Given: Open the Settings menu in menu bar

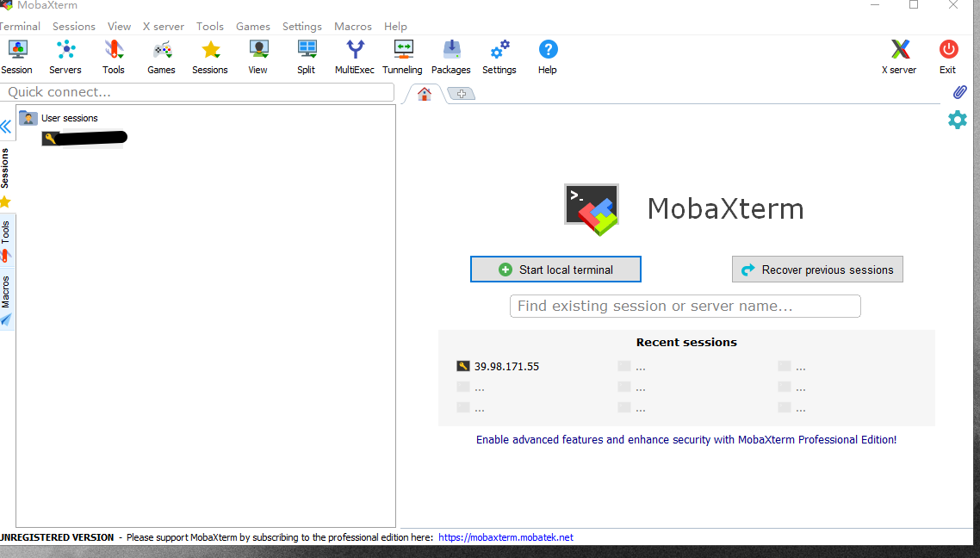Looking at the screenshot, I should coord(302,26).
